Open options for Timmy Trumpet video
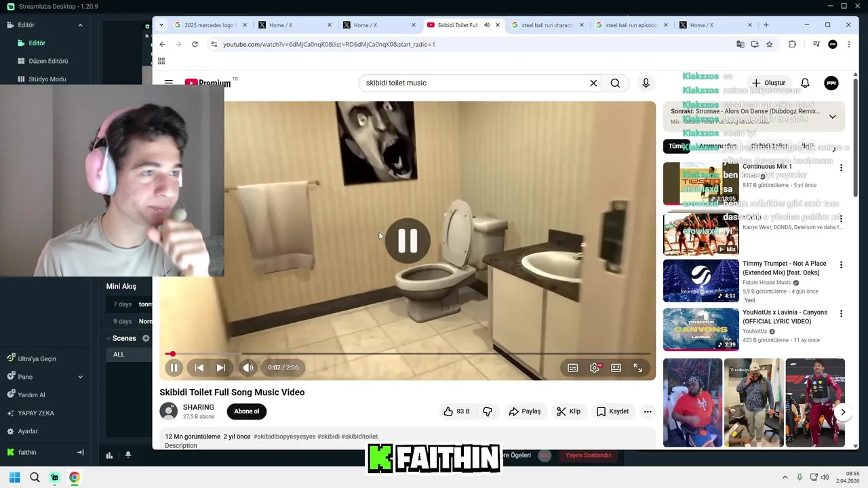The width and height of the screenshot is (868, 488). 841,265
